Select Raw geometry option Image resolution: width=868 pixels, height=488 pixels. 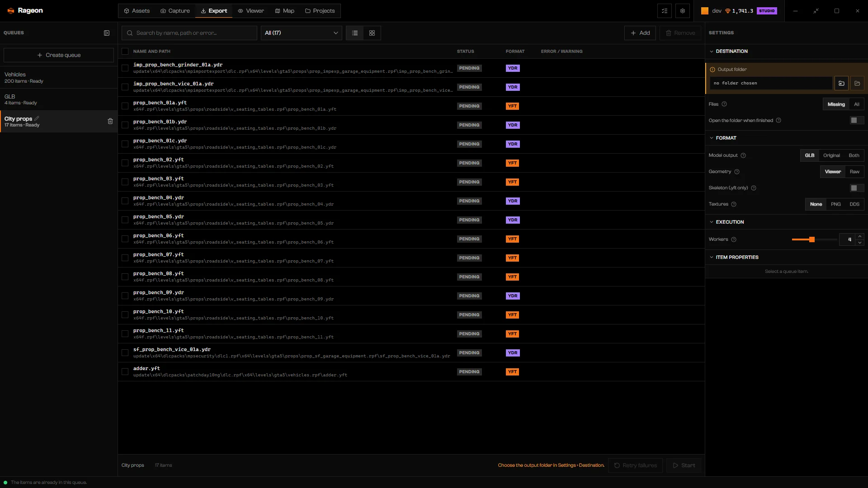click(x=854, y=172)
